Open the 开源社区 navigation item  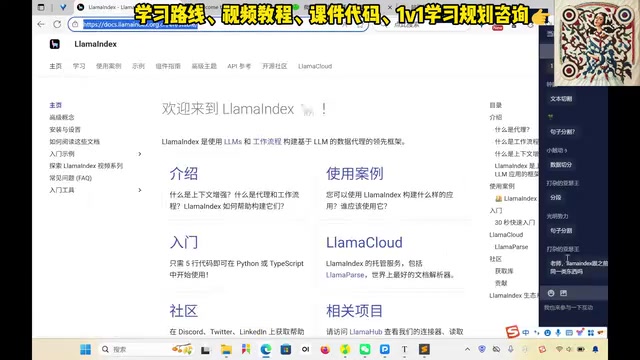[x=275, y=66]
